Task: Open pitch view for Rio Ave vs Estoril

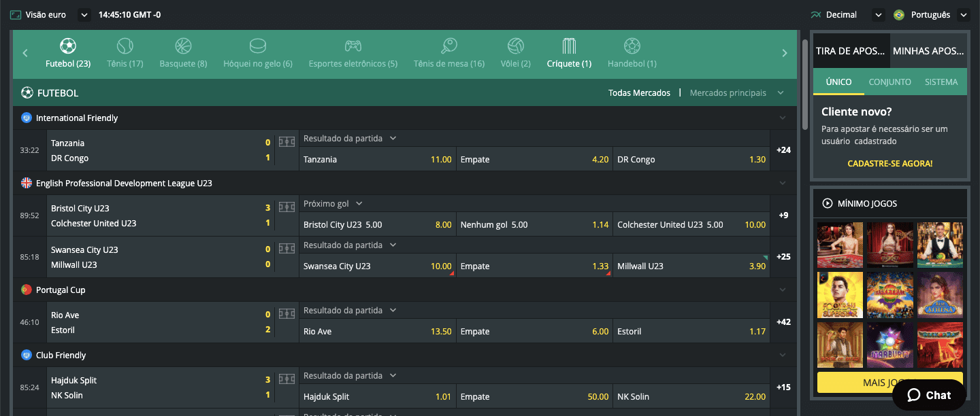Action: click(x=287, y=314)
